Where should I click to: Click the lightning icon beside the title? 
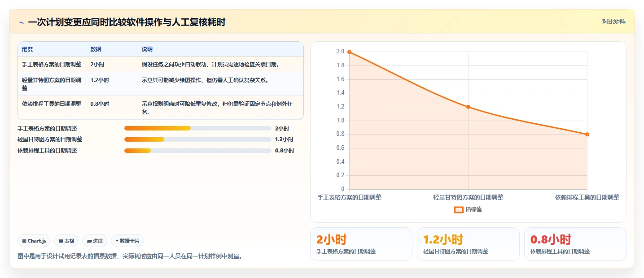point(21,22)
